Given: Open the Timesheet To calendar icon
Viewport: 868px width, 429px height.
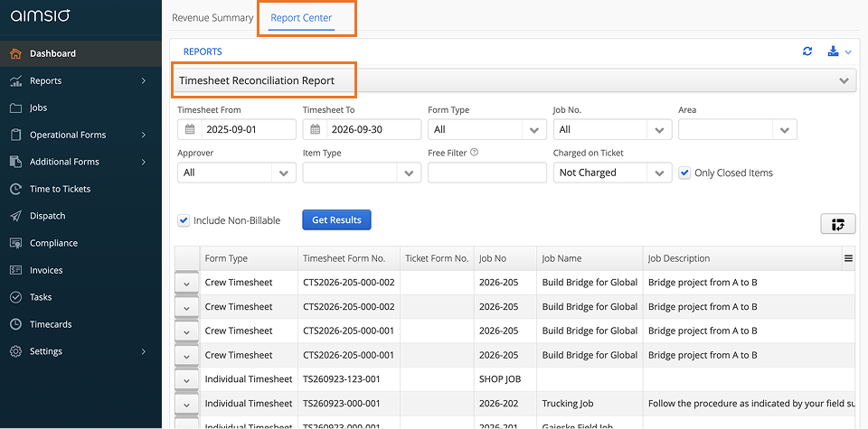Looking at the screenshot, I should 315,129.
